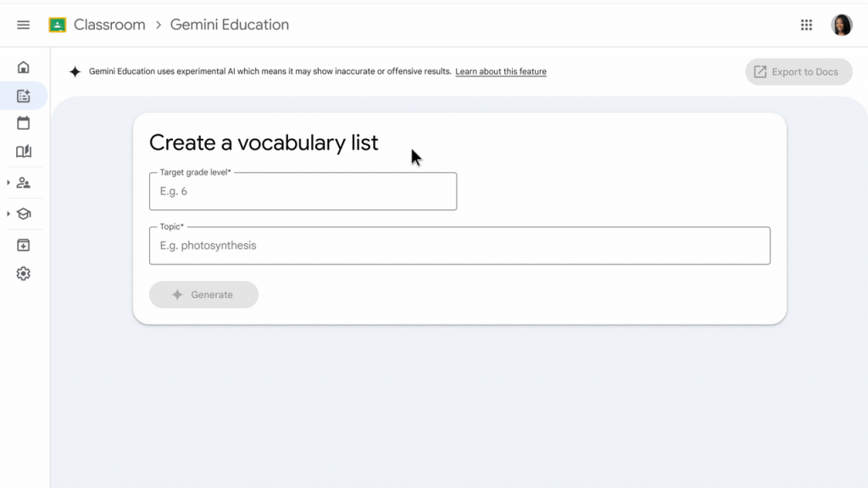868x488 pixels.
Task: Click the Export to Docs button
Action: (x=798, y=72)
